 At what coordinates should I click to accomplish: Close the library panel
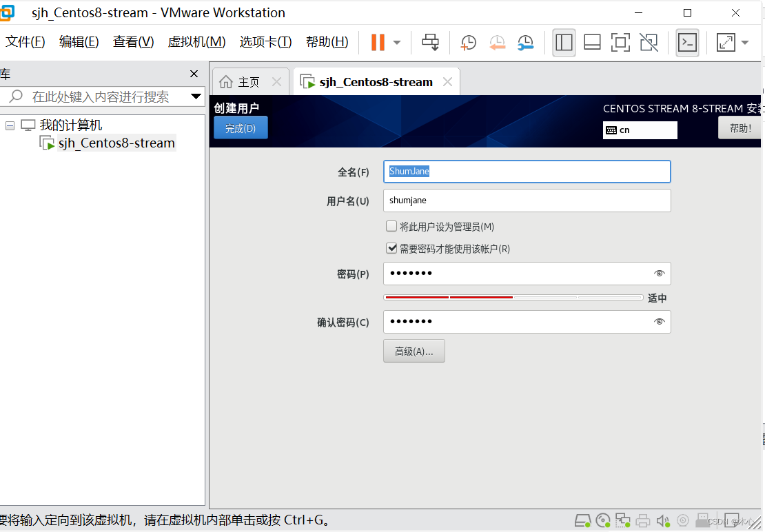[x=194, y=74]
